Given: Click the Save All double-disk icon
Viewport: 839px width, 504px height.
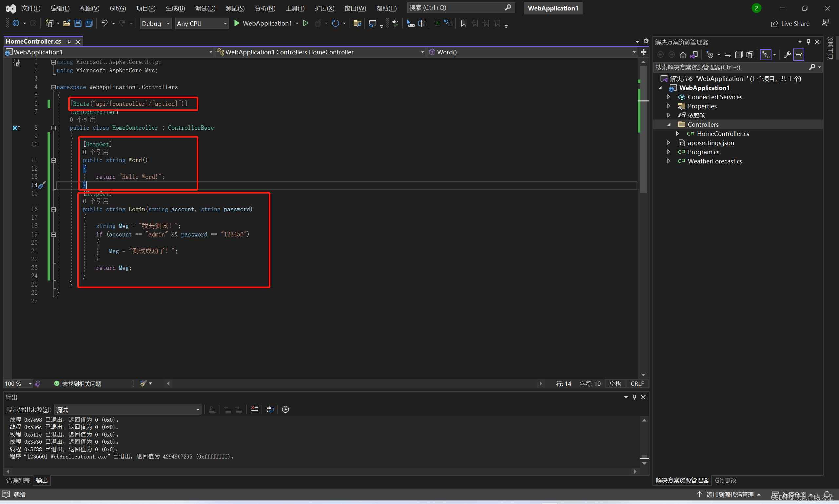Looking at the screenshot, I should [89, 23].
